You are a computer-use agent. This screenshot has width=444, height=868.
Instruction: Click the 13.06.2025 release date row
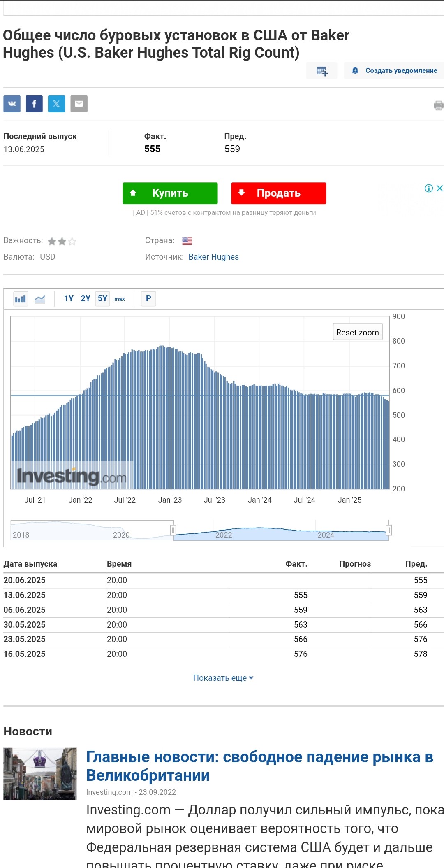[224, 595]
